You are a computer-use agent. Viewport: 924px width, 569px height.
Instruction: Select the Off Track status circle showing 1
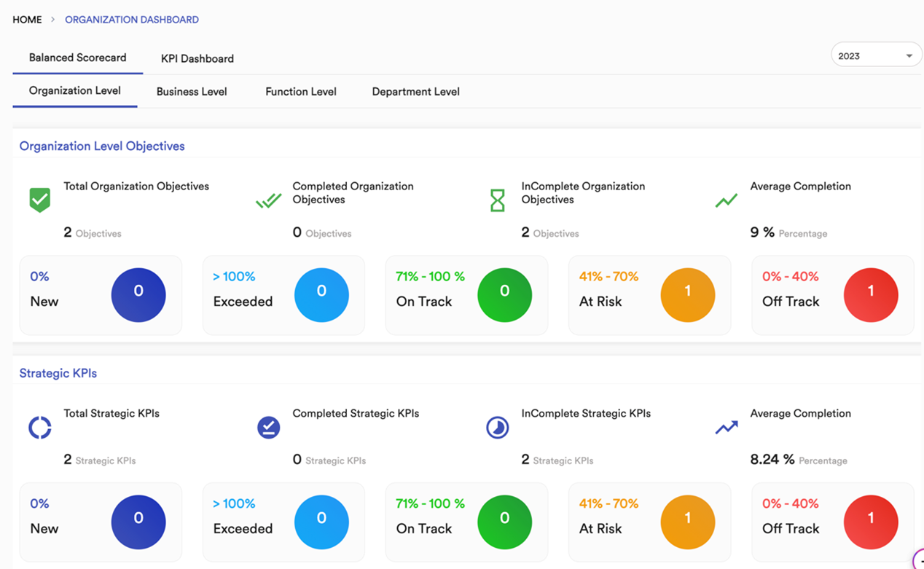[x=871, y=295]
